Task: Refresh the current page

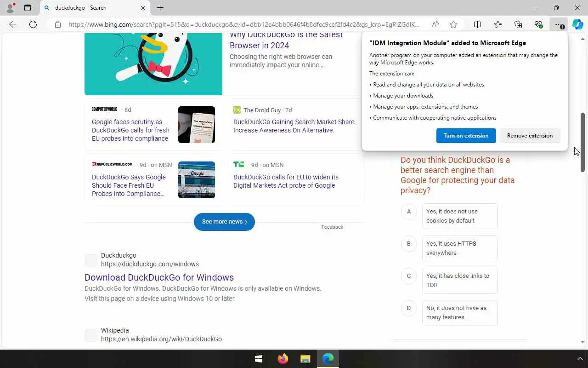Action: click(x=33, y=24)
